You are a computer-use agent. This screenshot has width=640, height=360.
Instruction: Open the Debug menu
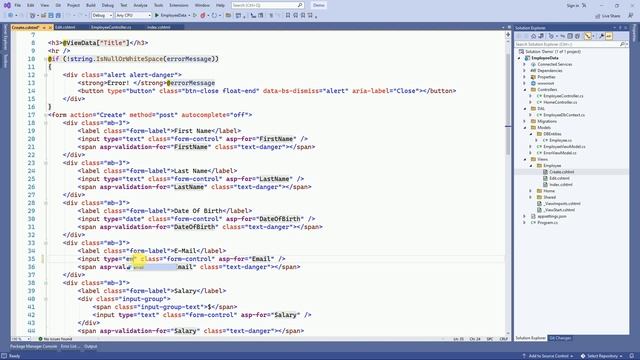click(108, 5)
